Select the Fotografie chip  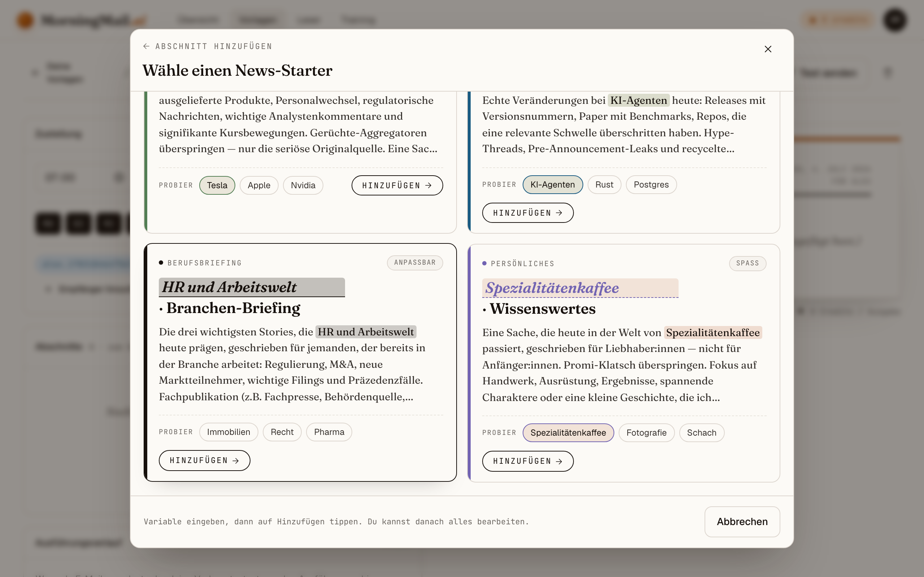tap(646, 432)
